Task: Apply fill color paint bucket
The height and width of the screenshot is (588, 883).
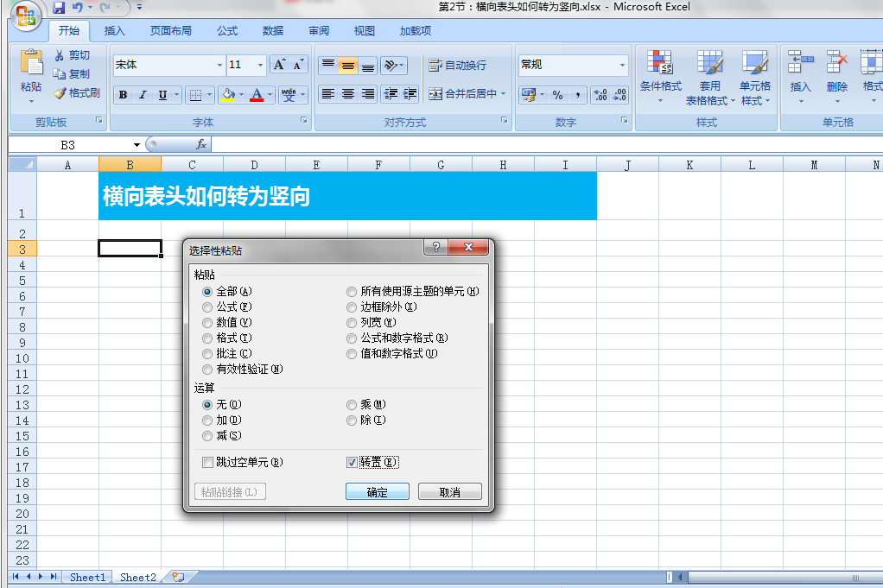Action: coord(228,94)
